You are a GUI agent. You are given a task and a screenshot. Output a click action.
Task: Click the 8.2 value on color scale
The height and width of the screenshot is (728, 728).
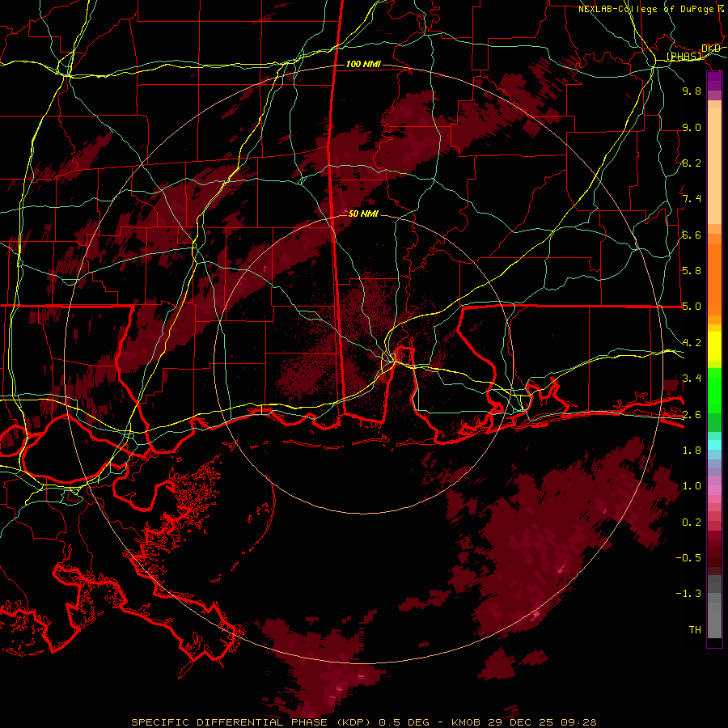point(692,163)
